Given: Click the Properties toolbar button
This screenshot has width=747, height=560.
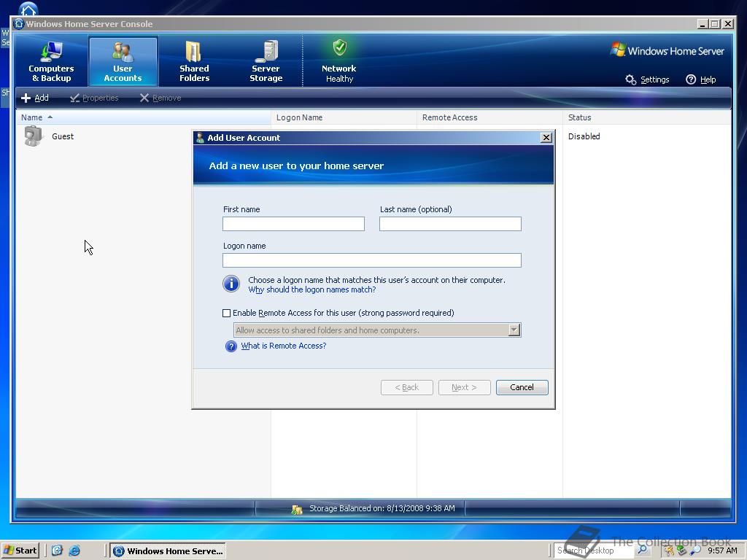Looking at the screenshot, I should (x=94, y=98).
